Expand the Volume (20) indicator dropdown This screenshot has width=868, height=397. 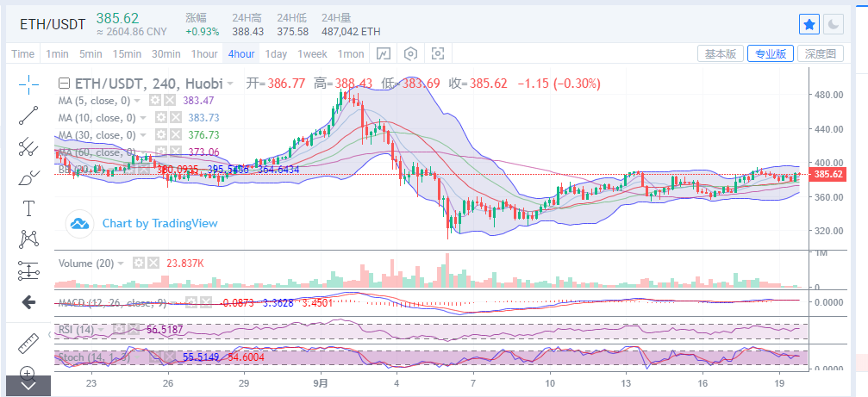[120, 264]
